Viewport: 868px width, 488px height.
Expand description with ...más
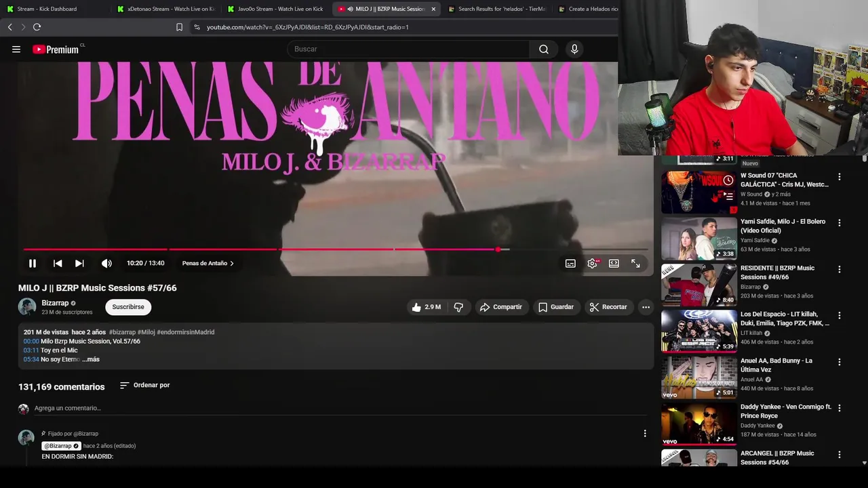point(91,359)
